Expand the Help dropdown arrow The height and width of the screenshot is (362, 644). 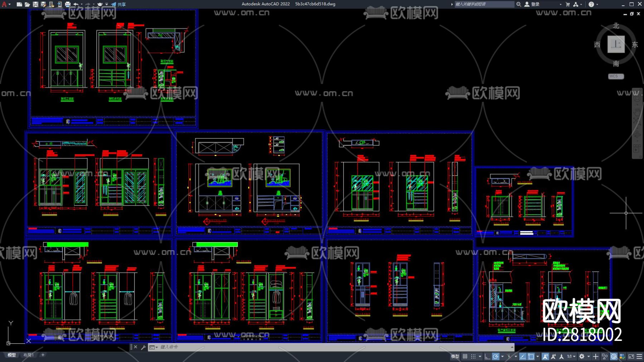click(x=597, y=4)
